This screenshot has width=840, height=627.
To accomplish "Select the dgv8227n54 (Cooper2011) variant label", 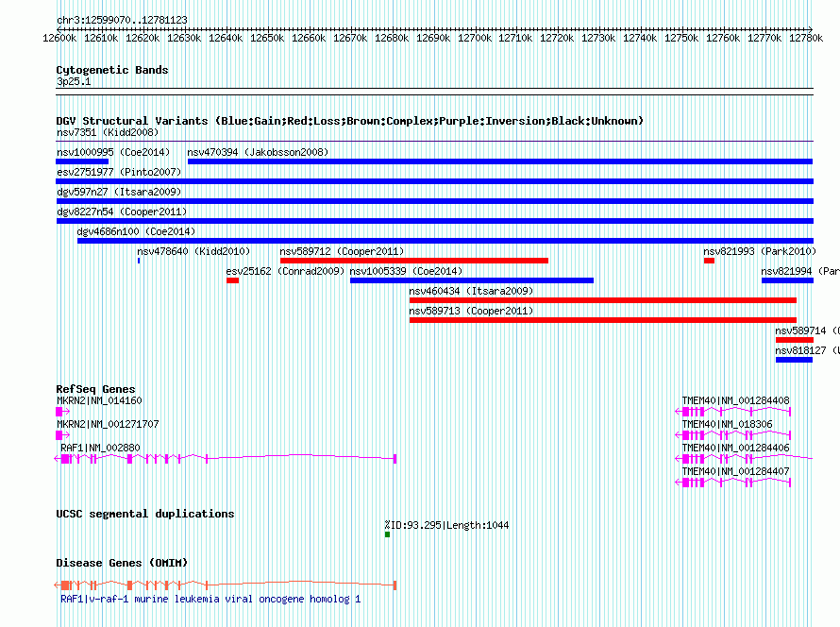I will pyautogui.click(x=122, y=212).
